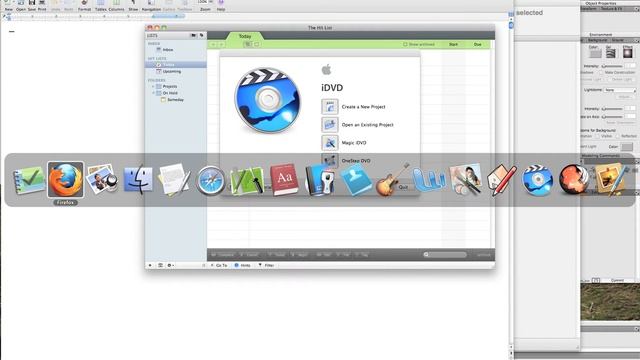640x360 pixels.
Task: Select the iDVD icon in app switcher
Action: pos(537,180)
